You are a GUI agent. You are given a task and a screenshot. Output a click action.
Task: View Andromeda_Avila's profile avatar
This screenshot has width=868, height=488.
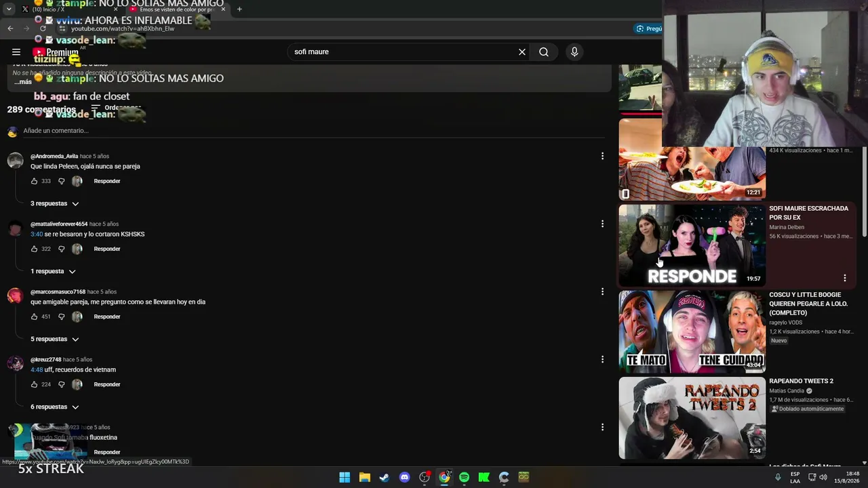tap(15, 160)
